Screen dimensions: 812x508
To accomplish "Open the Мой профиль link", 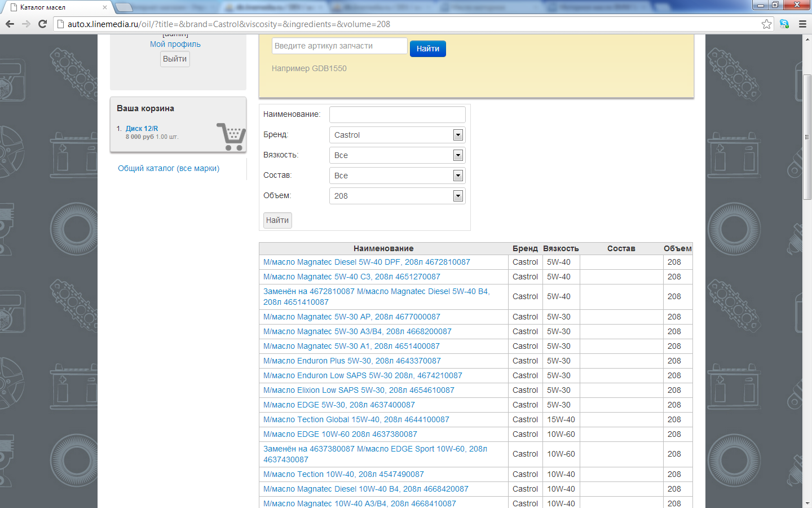I will [x=175, y=44].
